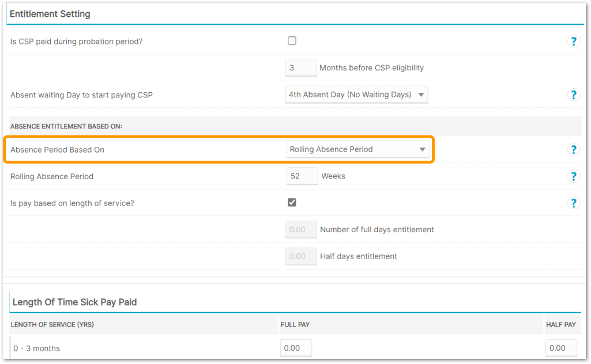The width and height of the screenshot is (591, 364).
Task: Enable CSP paid during probation checkbox
Action: tap(292, 41)
